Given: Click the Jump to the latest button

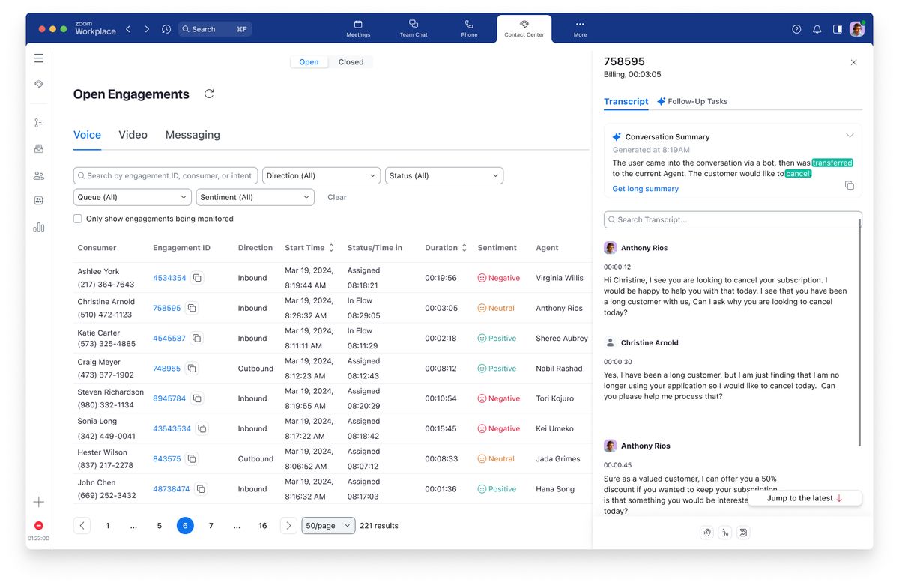Looking at the screenshot, I should 803,497.
